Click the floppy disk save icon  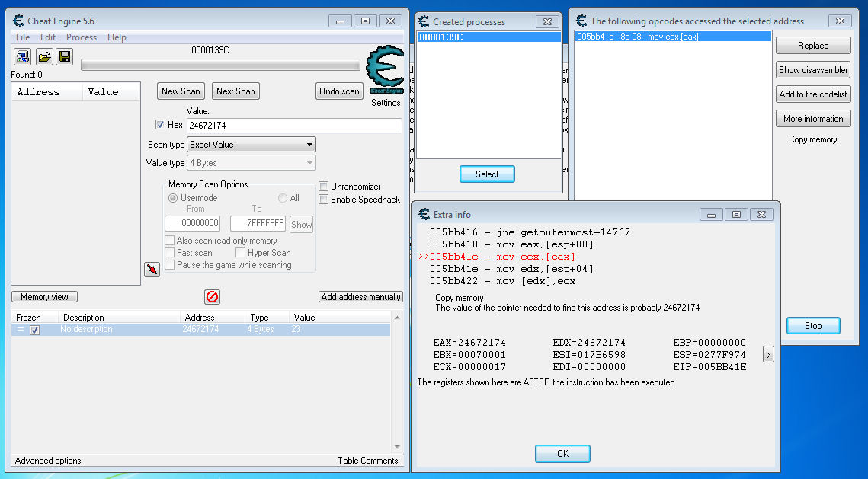(65, 56)
